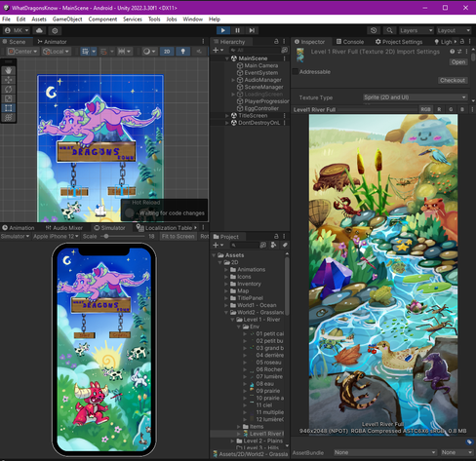Select the Rotate tool in Scene view
The width and height of the screenshot is (476, 461).
(9, 89)
